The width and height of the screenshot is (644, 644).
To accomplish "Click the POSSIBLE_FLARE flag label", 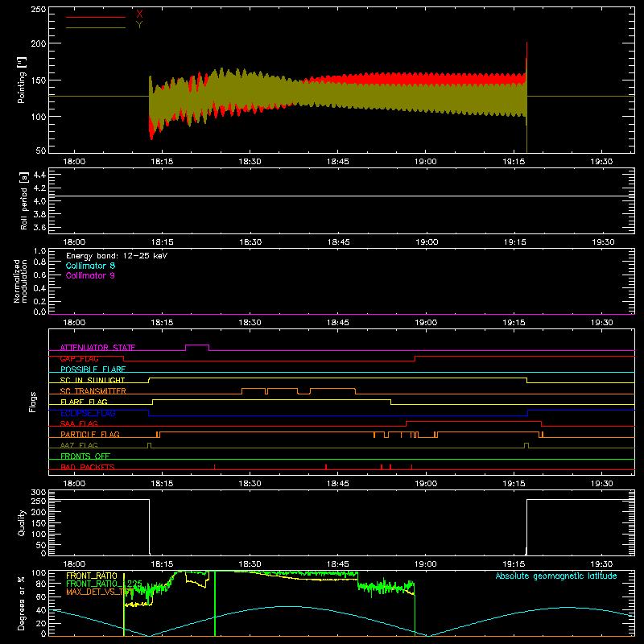I will pos(93,369).
